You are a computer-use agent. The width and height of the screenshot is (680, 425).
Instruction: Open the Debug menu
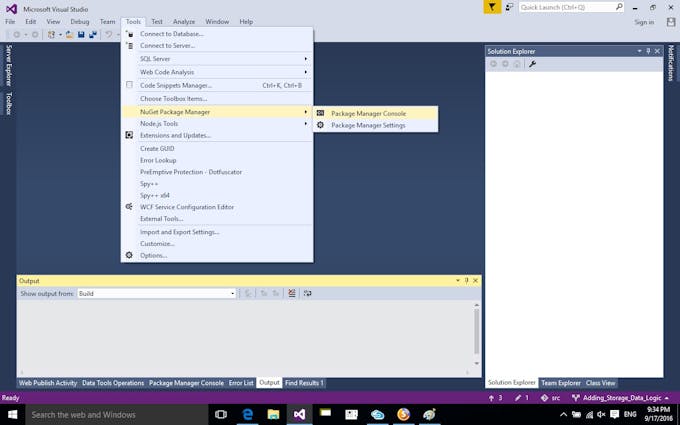79,21
